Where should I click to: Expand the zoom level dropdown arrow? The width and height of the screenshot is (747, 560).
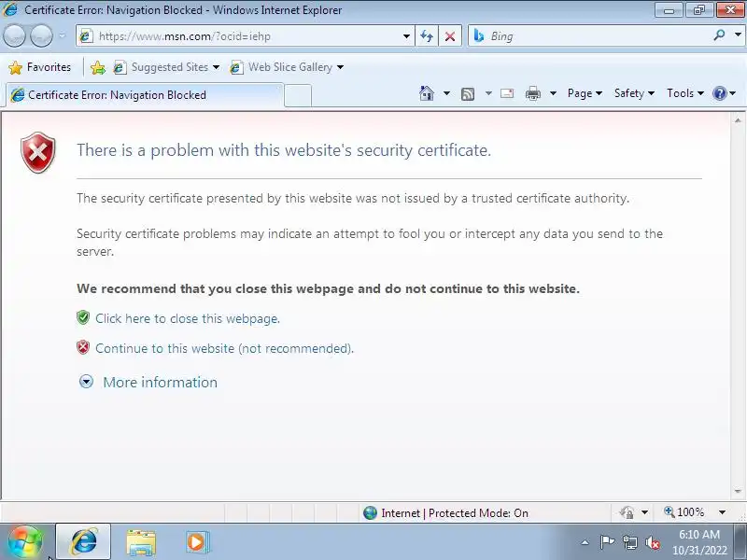(722, 512)
